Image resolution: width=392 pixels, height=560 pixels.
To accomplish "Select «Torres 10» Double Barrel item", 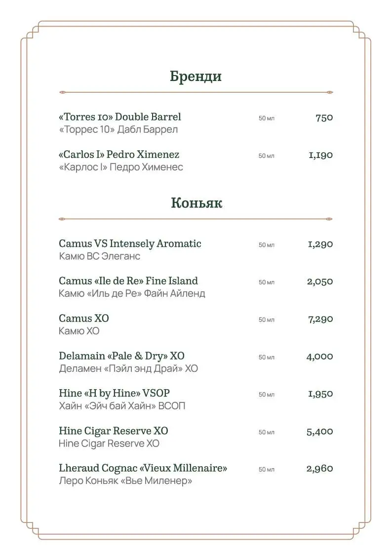I will coord(120,117).
